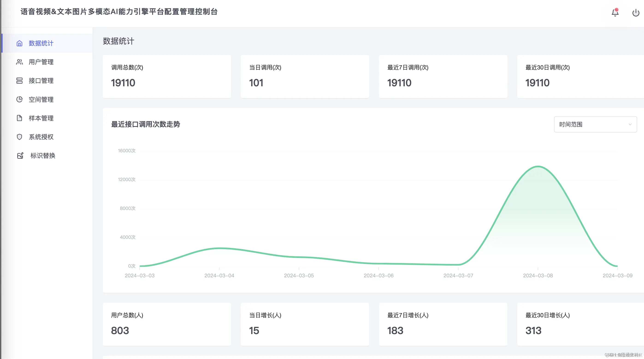This screenshot has height=359, width=644.
Task: Click the pie chart icon beside 空间管理
Action: [20, 99]
